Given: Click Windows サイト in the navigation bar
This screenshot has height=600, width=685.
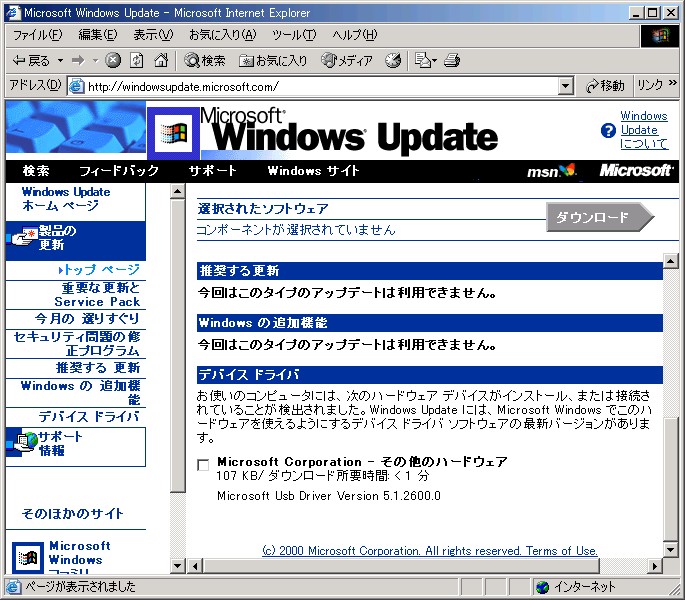Looking at the screenshot, I should coord(314,170).
